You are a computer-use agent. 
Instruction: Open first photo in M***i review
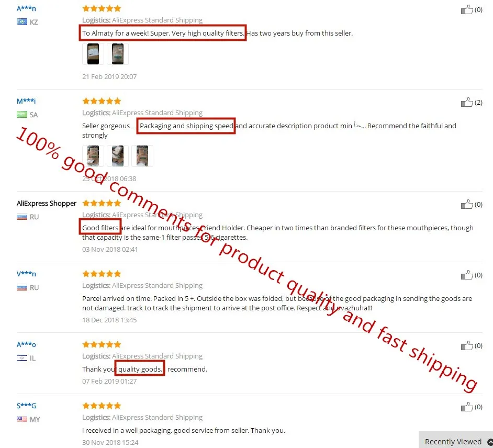[x=93, y=155]
